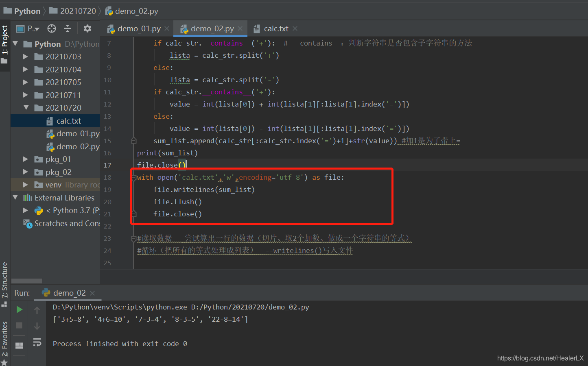Click restore layout icon in Run panel
This screenshot has width=588, height=366.
[19, 346]
